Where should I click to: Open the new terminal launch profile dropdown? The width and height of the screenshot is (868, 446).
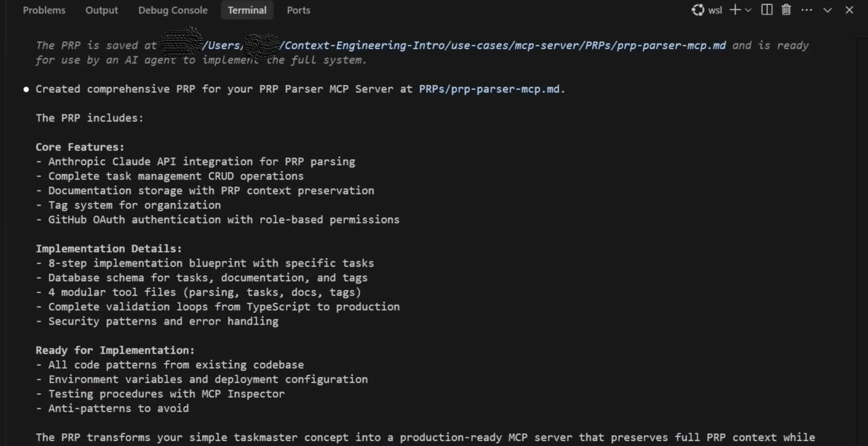coord(748,10)
